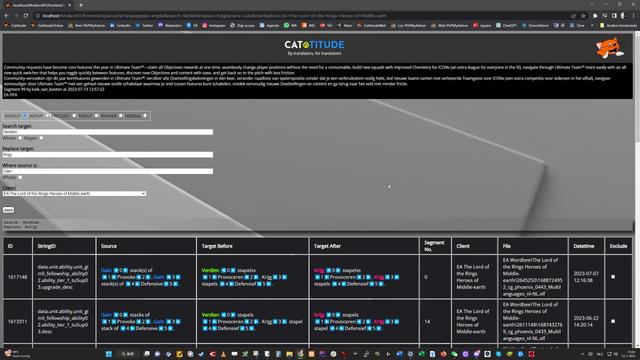Click the submit button below Client dropdown
The image size is (640, 360).
coord(8,210)
